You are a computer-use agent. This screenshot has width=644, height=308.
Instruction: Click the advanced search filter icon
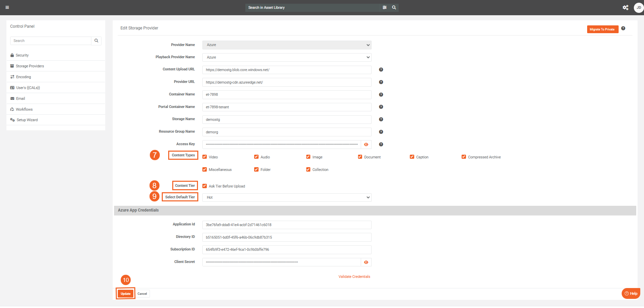[384, 7]
